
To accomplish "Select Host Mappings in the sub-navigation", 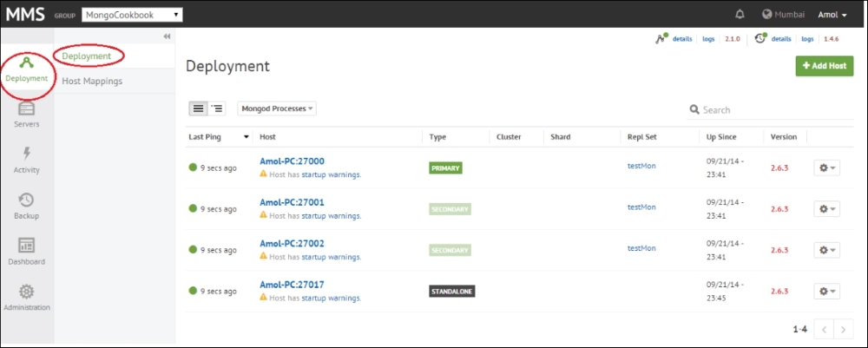I will [92, 82].
